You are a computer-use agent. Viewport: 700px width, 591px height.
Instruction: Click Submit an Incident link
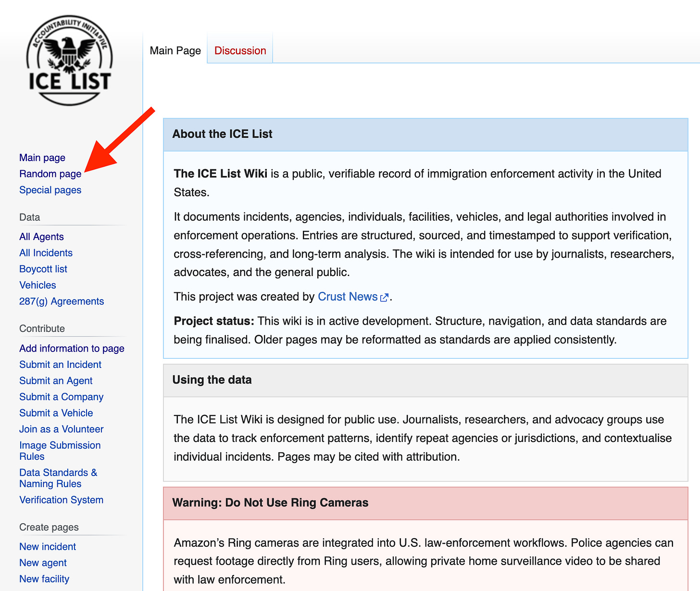[x=61, y=365]
